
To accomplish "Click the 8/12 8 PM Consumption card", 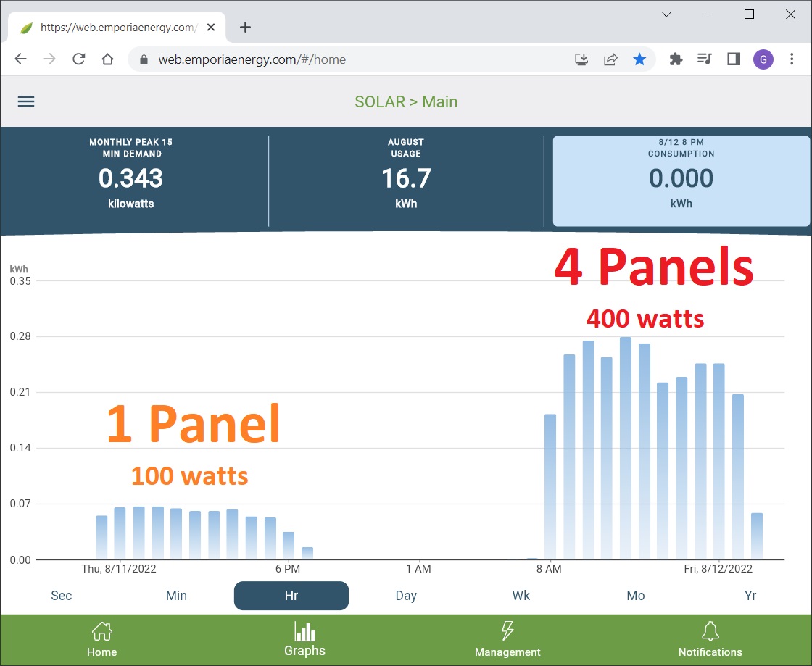I will pyautogui.click(x=681, y=181).
